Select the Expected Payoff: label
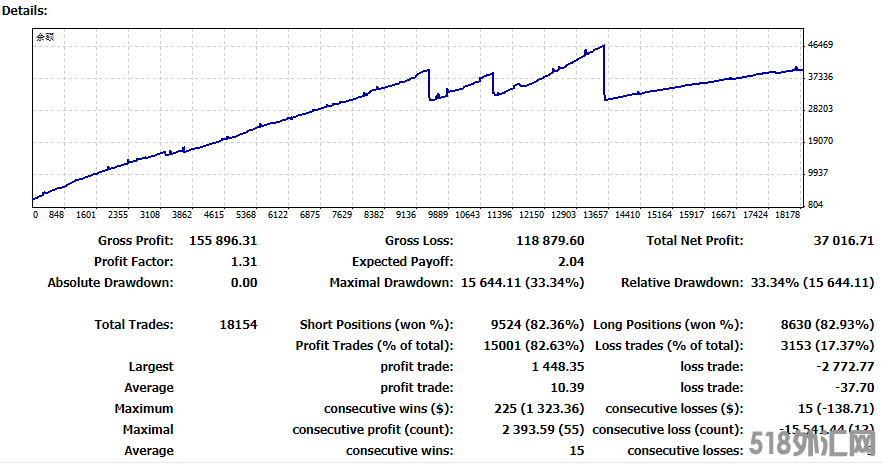Viewport: 883px width, 467px height. (403, 261)
